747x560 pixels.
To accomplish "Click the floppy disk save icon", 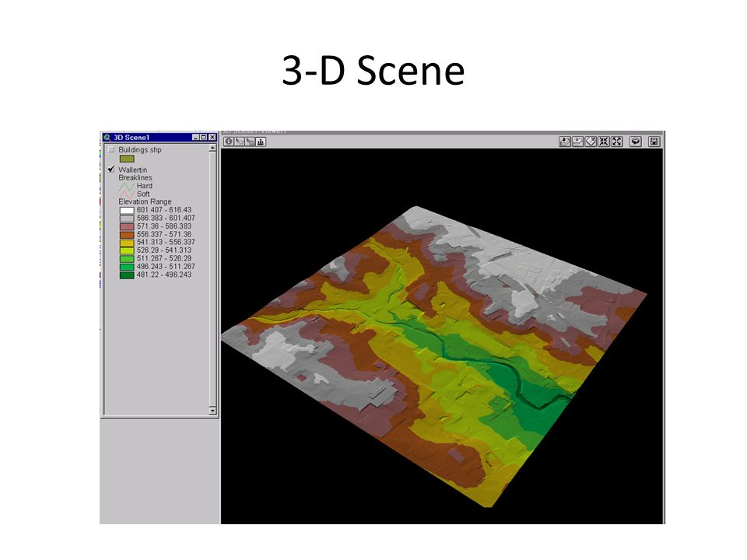I will click(x=654, y=142).
